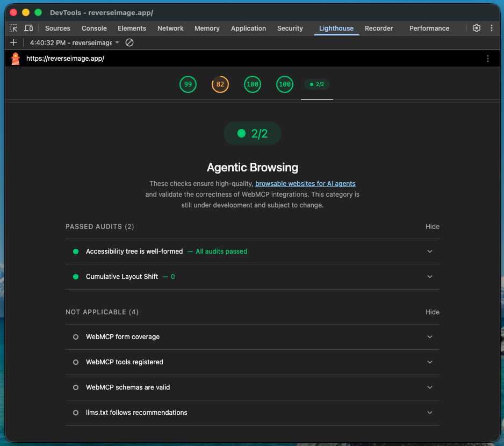This screenshot has height=446, width=504.
Task: Click hollow circle beside WebMCP form coverage
Action: pyautogui.click(x=76, y=337)
